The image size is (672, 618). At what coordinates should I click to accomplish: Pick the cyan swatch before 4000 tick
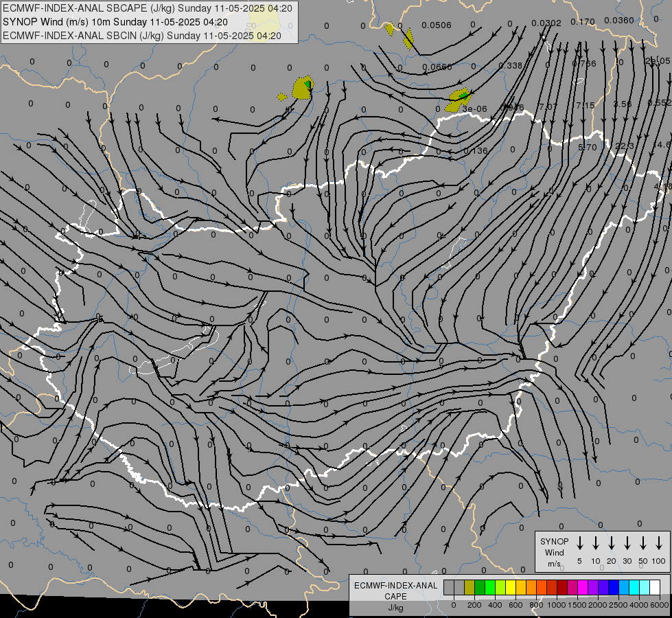634,587
